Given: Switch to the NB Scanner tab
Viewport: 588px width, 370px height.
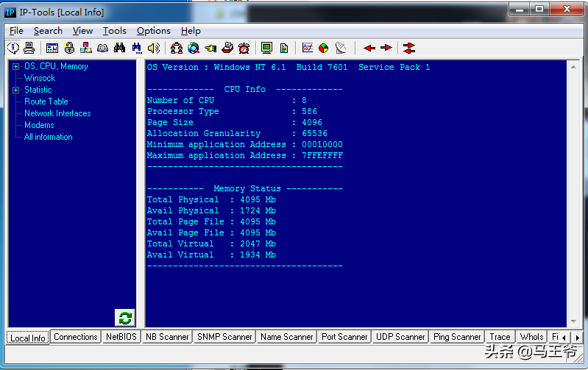Looking at the screenshot, I should [167, 337].
